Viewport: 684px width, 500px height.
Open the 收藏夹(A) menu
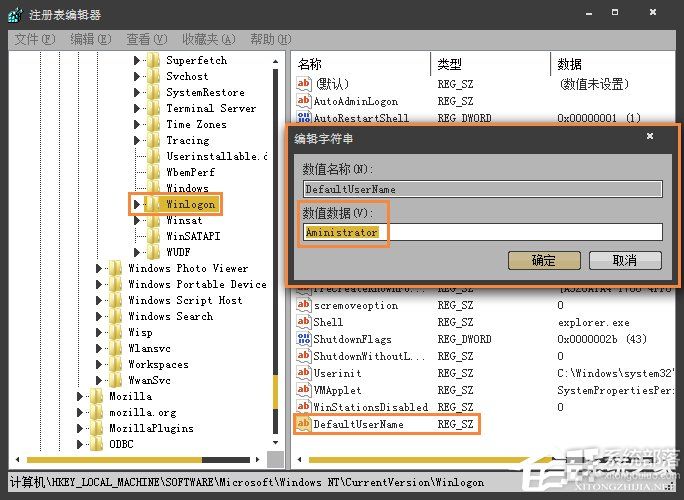tap(209, 40)
